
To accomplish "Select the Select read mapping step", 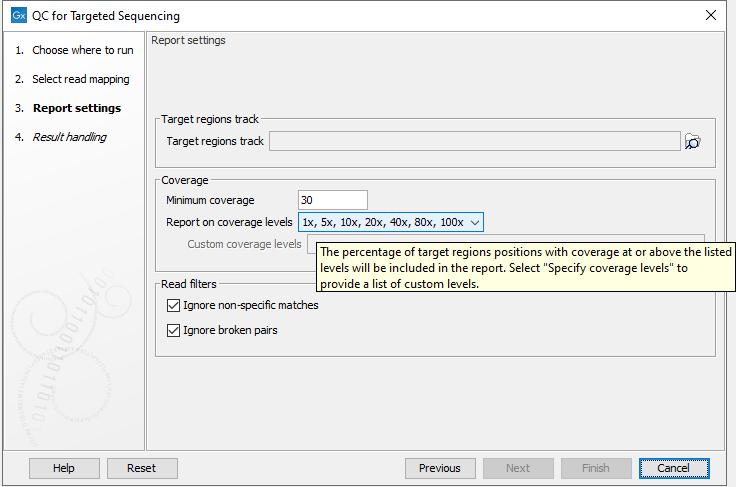I will pos(80,79).
